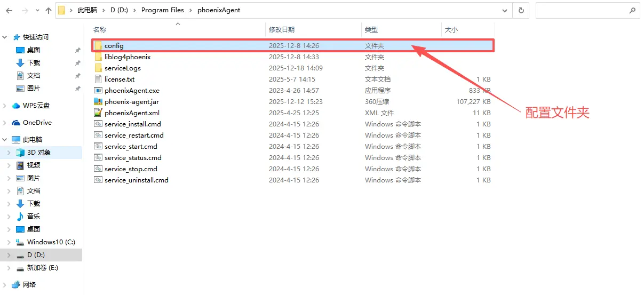Select the phoenix-agent.jar archive icon
The height and width of the screenshot is (295, 644).
(98, 102)
